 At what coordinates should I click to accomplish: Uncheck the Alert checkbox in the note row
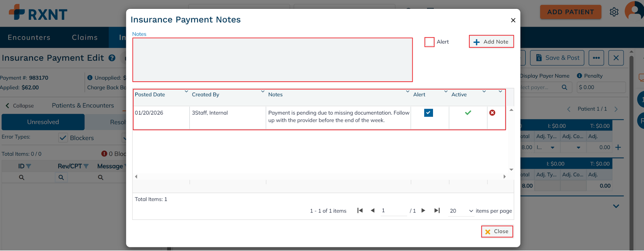tap(428, 113)
